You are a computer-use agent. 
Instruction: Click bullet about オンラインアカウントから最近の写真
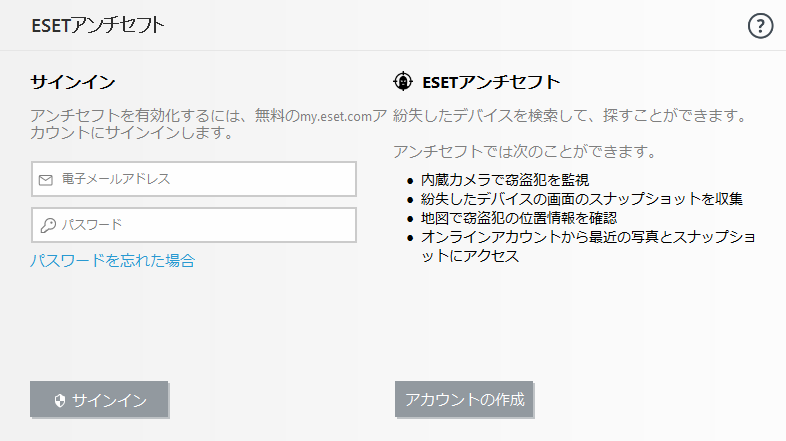[588, 246]
